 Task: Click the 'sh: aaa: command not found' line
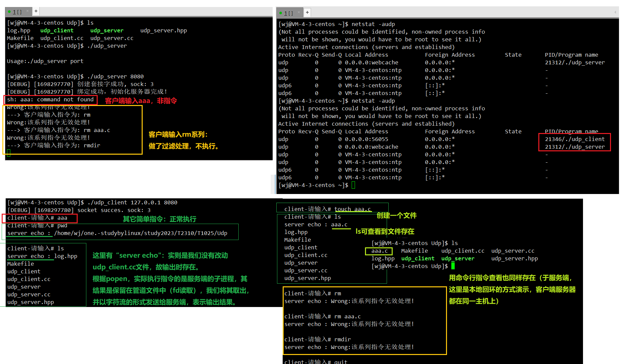click(50, 100)
